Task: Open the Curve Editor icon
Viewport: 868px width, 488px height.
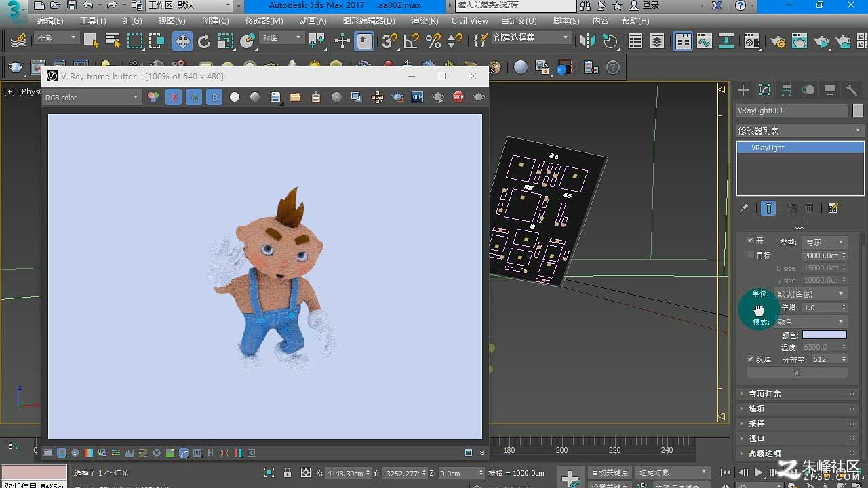Action: coord(704,41)
